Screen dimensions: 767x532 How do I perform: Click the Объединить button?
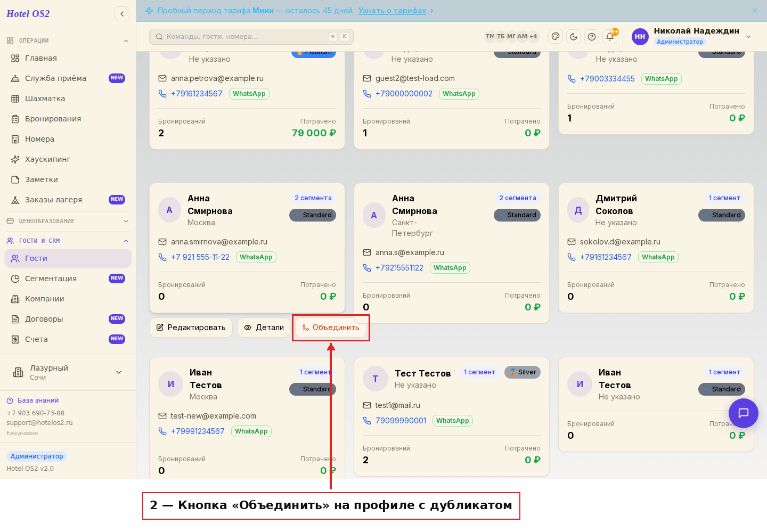click(x=331, y=328)
